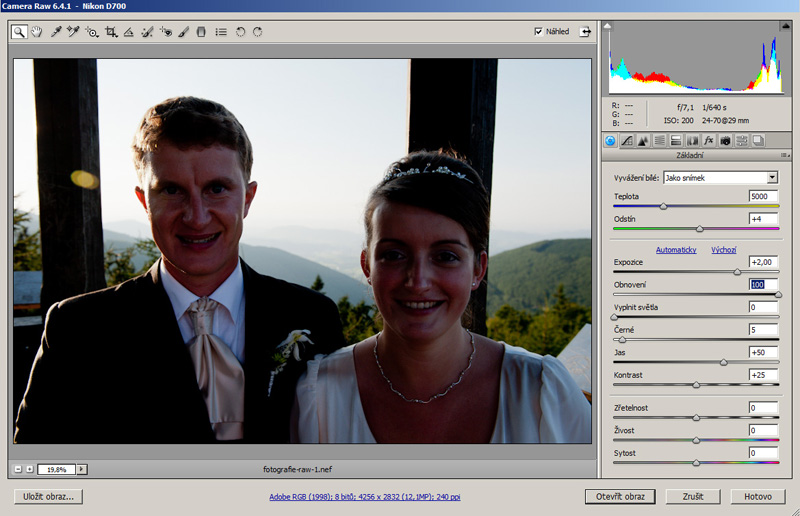Select the Adjustment Brush tool
The image size is (800, 516).
[183, 32]
